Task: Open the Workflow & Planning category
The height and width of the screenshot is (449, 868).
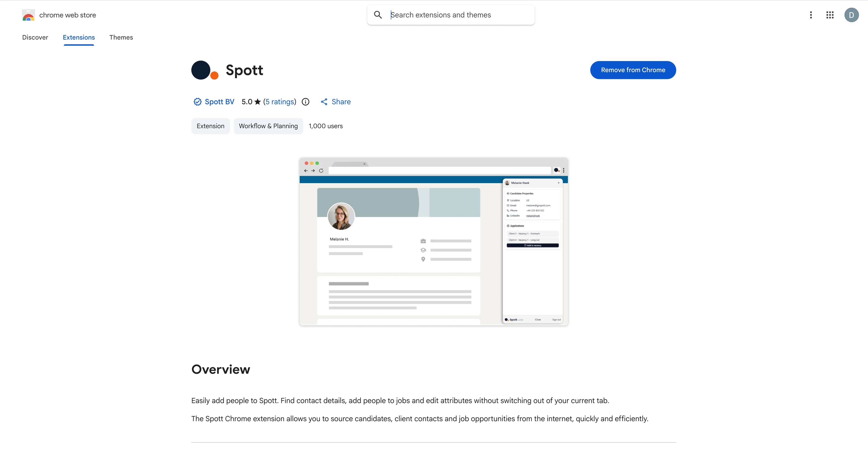Action: pos(268,126)
